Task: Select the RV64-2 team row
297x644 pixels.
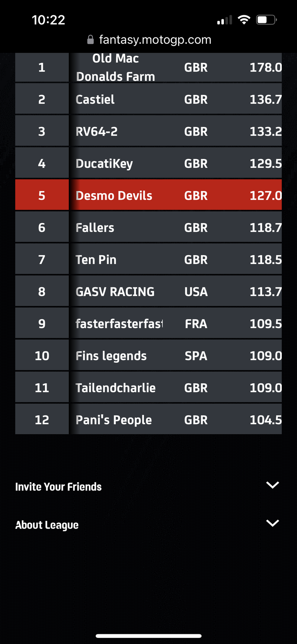Action: (148, 131)
